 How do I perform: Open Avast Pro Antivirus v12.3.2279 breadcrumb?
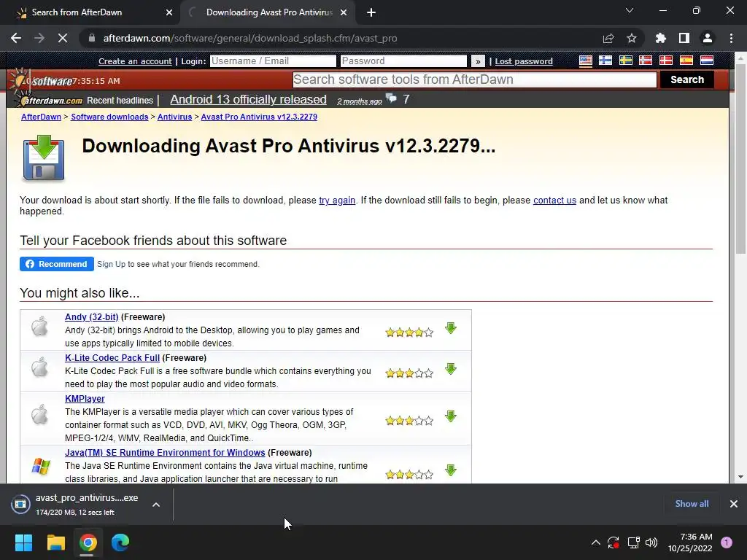coord(259,117)
